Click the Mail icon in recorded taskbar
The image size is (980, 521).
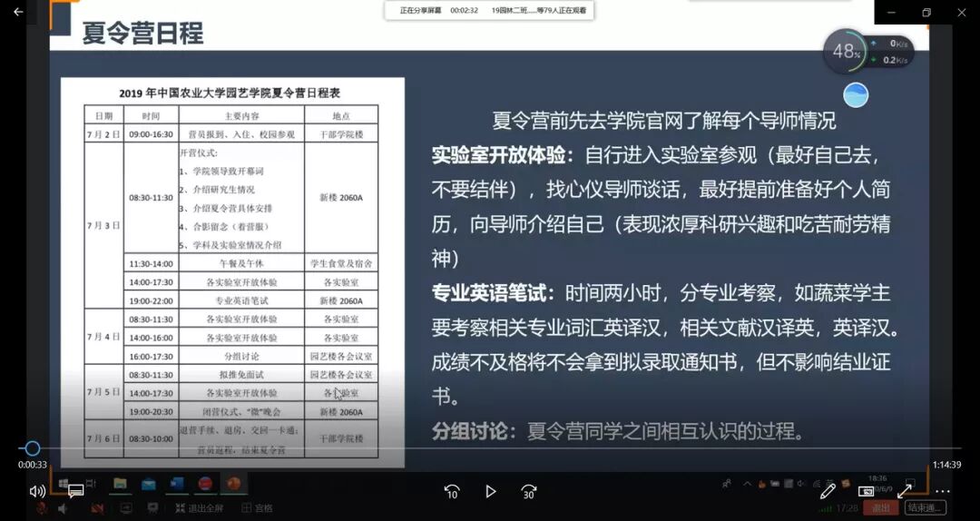[x=149, y=484]
